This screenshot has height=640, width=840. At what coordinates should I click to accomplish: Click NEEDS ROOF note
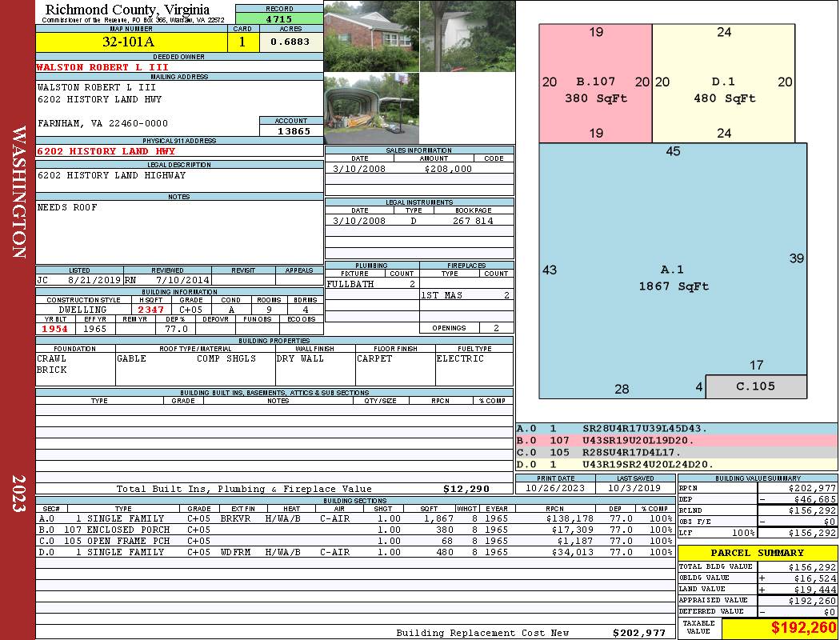point(67,207)
